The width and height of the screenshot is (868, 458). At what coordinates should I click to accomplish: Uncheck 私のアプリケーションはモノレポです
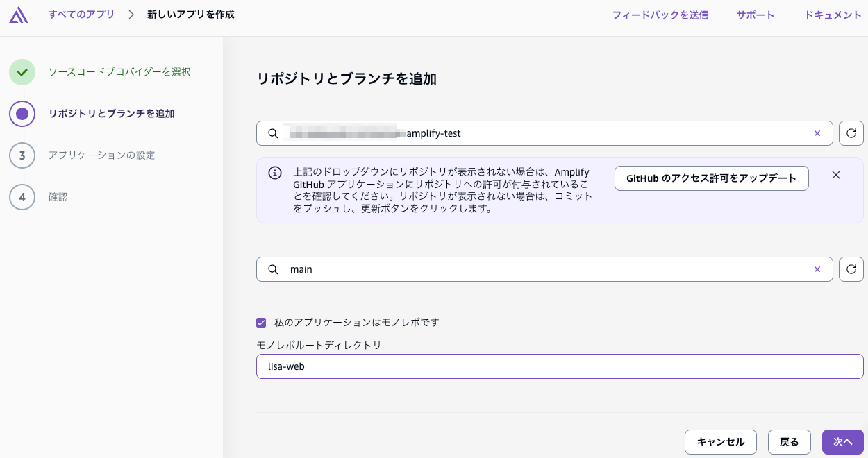click(261, 323)
